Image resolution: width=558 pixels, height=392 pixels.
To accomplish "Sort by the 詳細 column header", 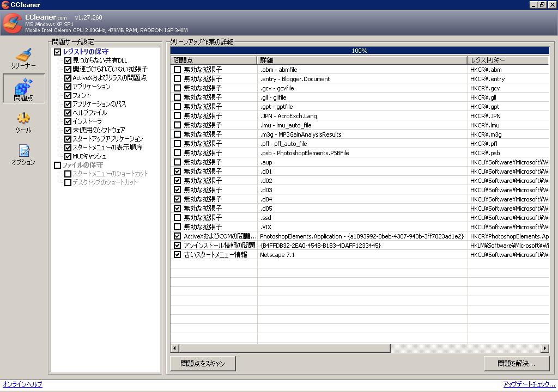I will click(362, 60).
